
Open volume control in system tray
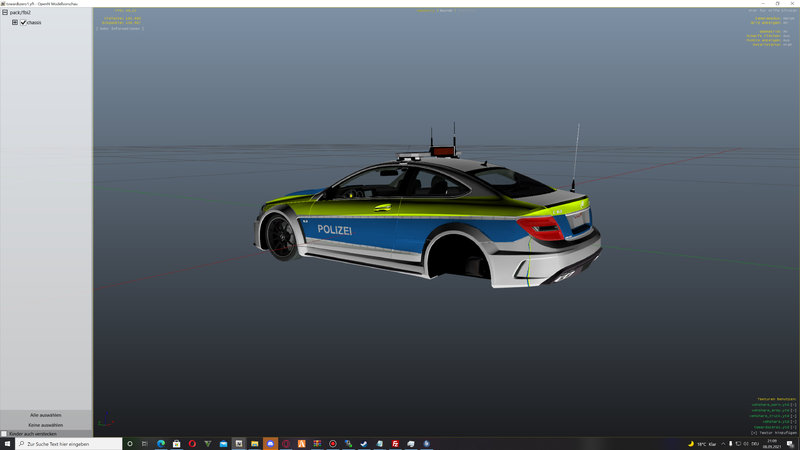click(x=746, y=444)
